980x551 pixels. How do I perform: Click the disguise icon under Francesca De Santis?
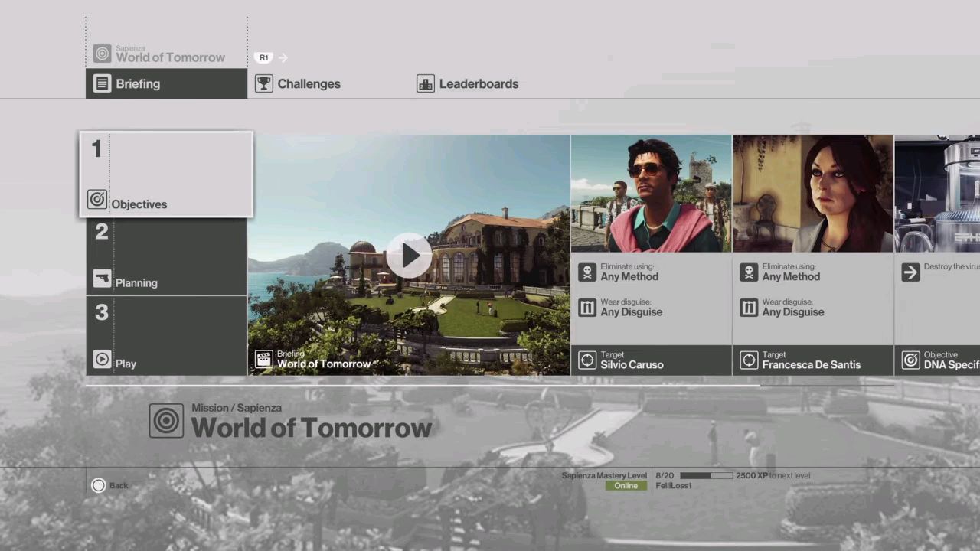(x=749, y=308)
